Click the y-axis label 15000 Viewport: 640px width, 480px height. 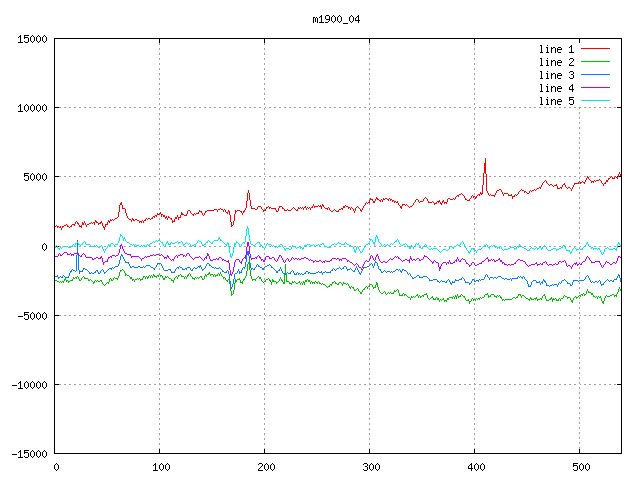click(32, 39)
